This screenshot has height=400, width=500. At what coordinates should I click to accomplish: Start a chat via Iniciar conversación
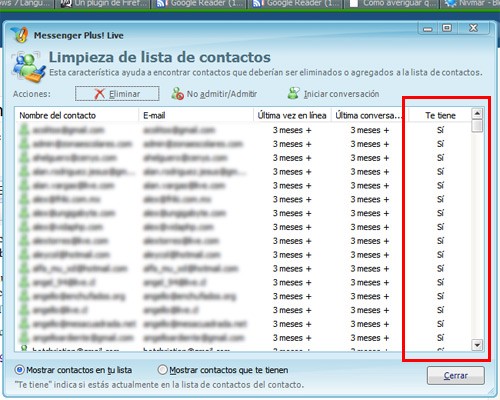333,94
